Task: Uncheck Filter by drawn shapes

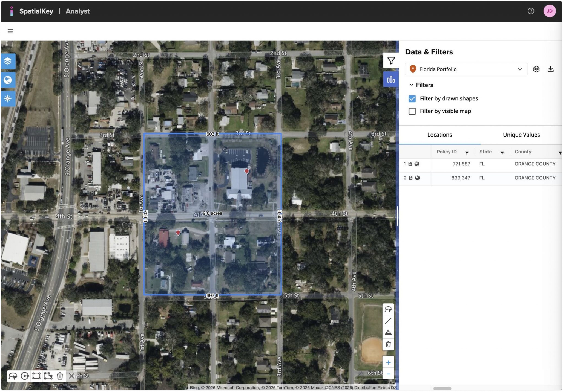Action: click(412, 99)
